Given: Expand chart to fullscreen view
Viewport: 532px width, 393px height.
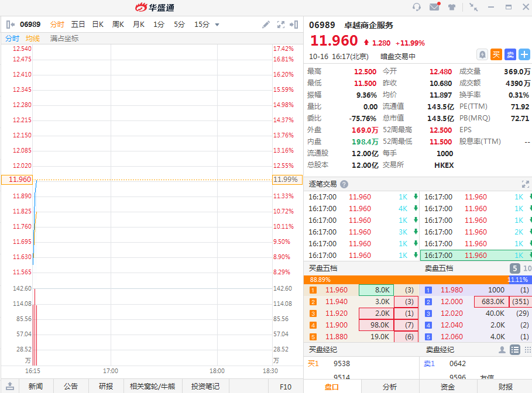Looking at the screenshot, I should click(280, 25).
